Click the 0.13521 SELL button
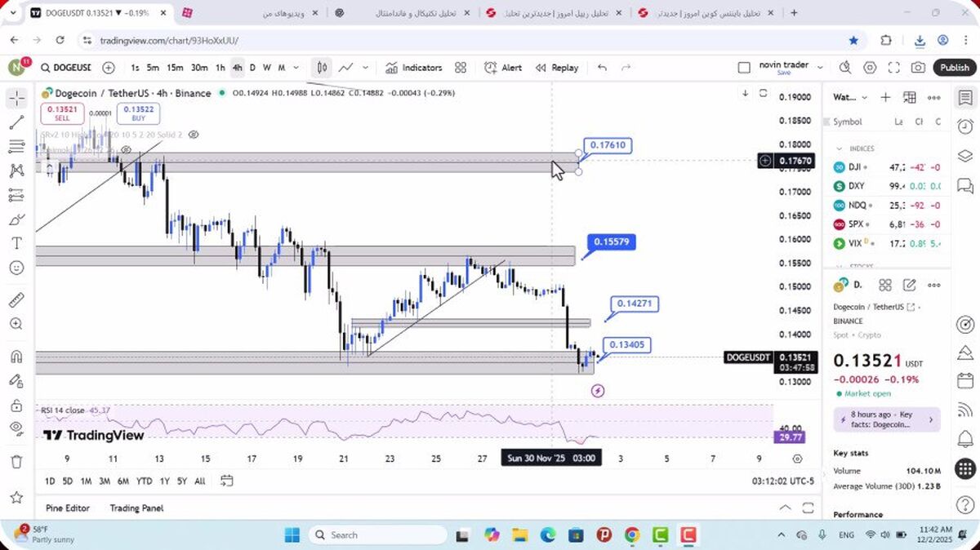Screen dimensions: 980x550 tap(62, 113)
